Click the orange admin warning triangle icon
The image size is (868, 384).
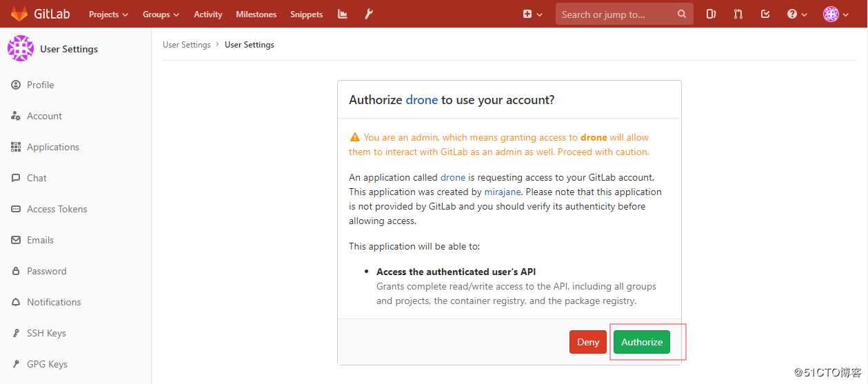point(355,137)
